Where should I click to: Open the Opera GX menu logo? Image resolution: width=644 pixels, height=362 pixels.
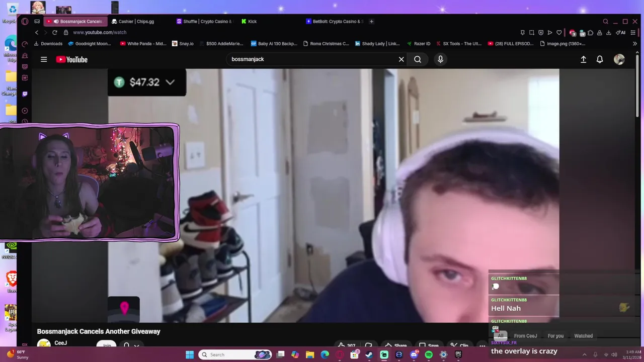[x=25, y=22]
